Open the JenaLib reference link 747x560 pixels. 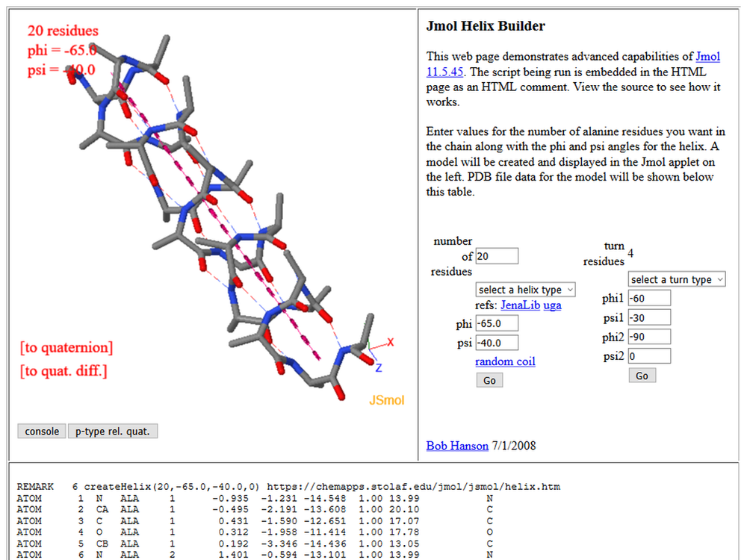520,305
